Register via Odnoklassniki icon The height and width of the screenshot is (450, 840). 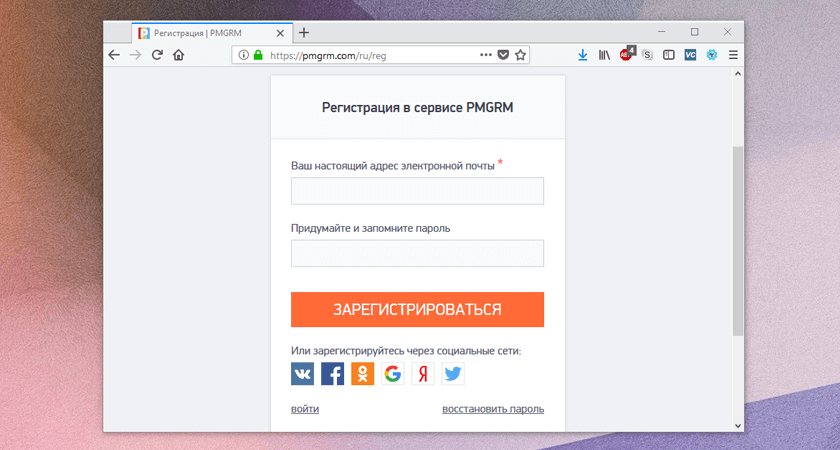(x=363, y=374)
